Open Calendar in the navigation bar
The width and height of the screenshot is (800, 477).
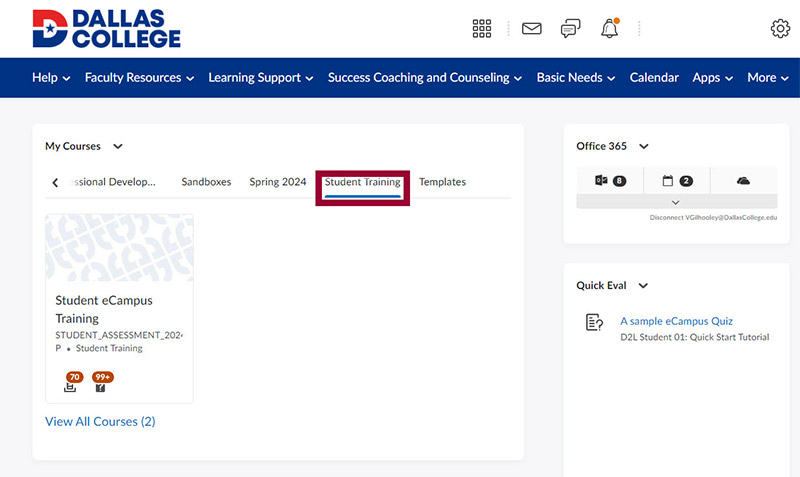point(654,78)
